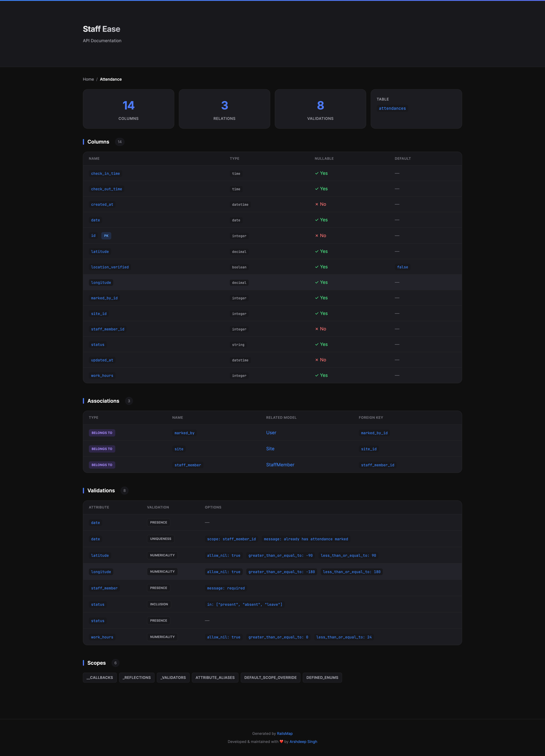The height and width of the screenshot is (756, 545).
Task: Click the Columns section heading
Action: 98,142
